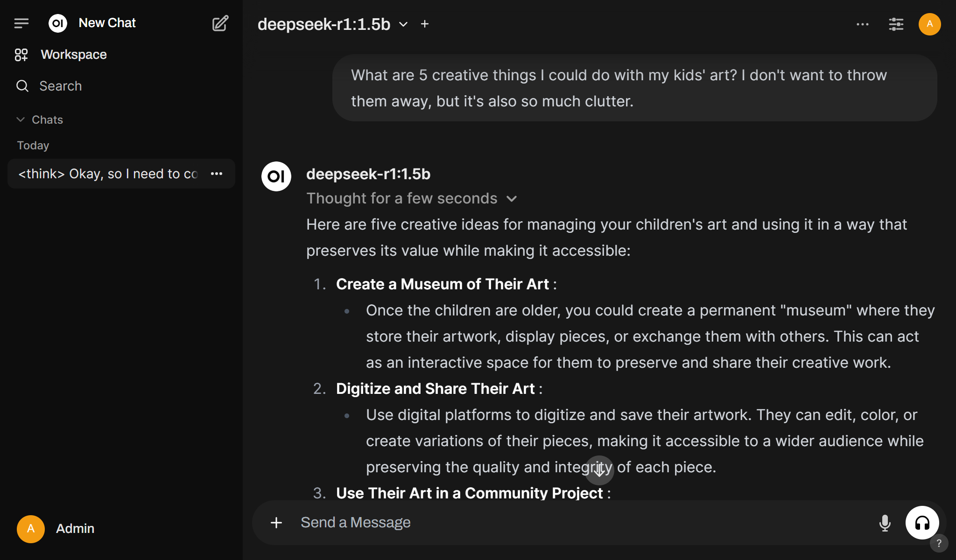Start call mode with the headphones button

[x=922, y=523]
